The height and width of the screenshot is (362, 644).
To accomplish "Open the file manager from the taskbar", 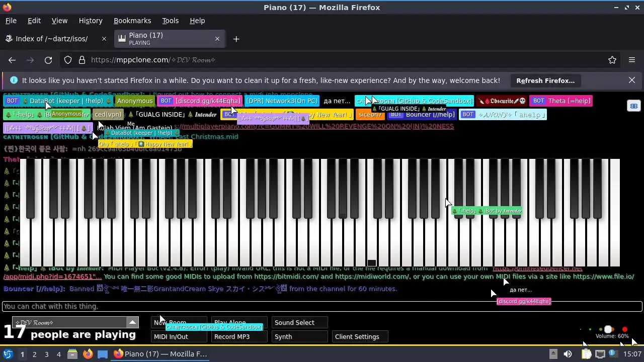I will 72,354.
